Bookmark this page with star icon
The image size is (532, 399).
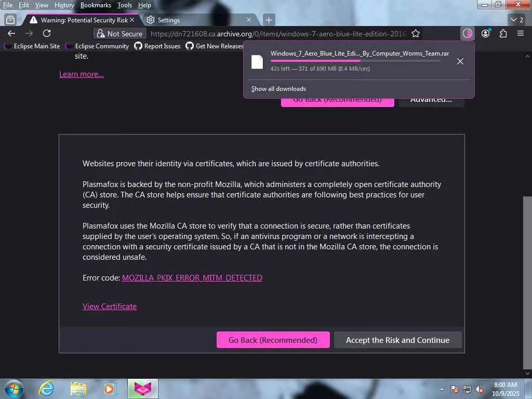tap(416, 34)
